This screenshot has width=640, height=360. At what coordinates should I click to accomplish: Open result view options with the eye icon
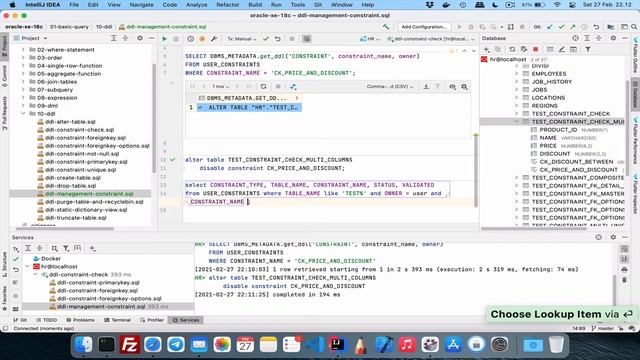tap(453, 87)
